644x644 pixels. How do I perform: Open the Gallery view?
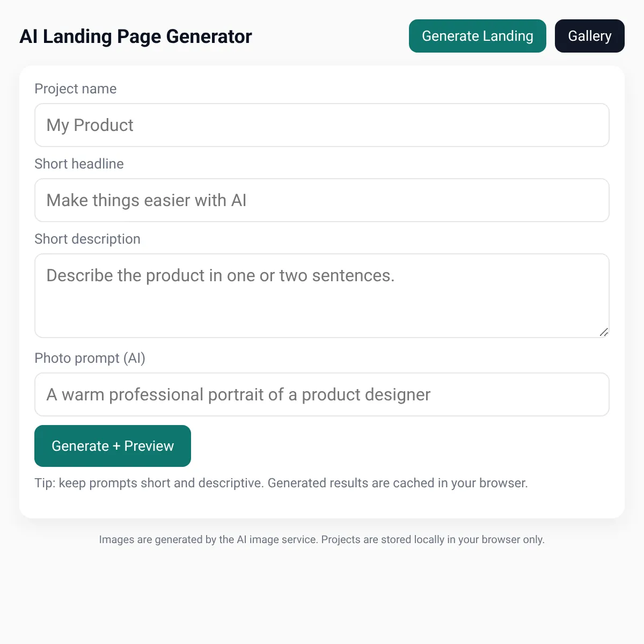tap(589, 36)
